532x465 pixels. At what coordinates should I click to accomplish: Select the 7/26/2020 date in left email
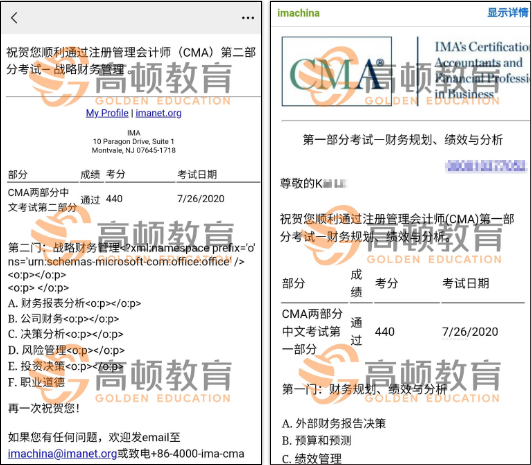click(x=201, y=198)
